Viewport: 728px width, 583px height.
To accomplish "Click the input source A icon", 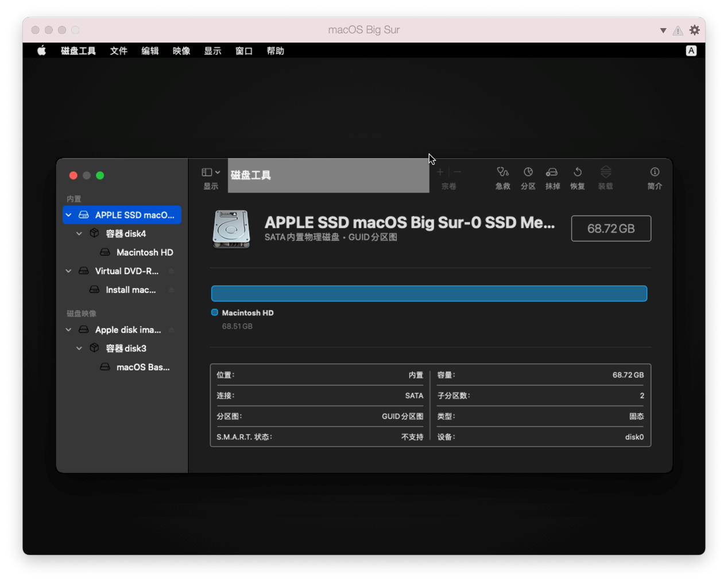I will point(691,51).
